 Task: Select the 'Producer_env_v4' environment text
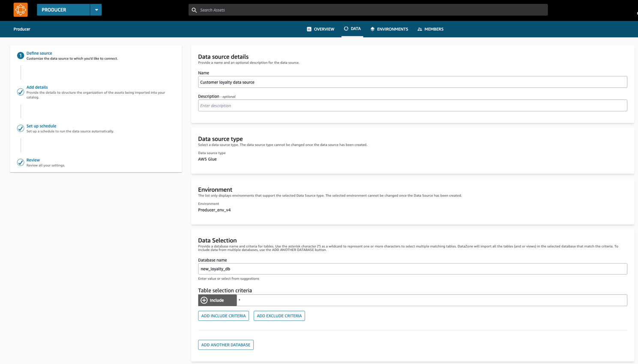point(214,210)
